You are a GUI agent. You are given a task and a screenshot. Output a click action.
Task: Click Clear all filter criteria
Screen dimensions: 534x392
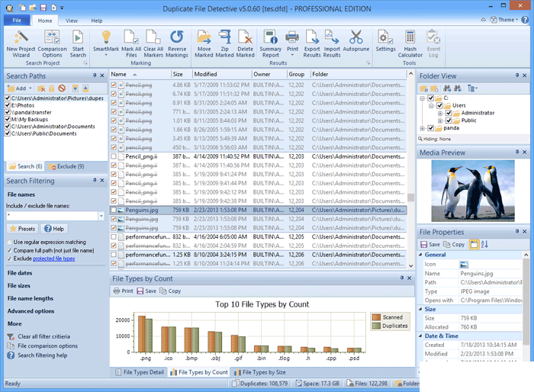tap(44, 336)
